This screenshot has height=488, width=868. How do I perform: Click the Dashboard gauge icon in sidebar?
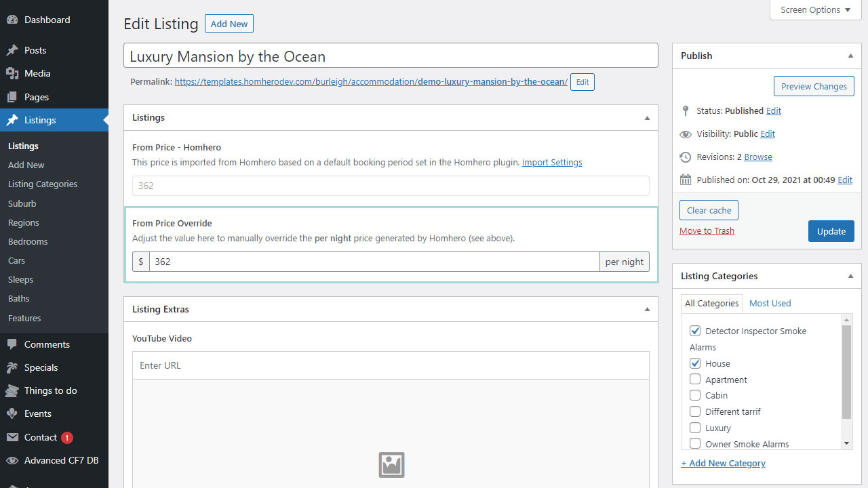pyautogui.click(x=12, y=20)
